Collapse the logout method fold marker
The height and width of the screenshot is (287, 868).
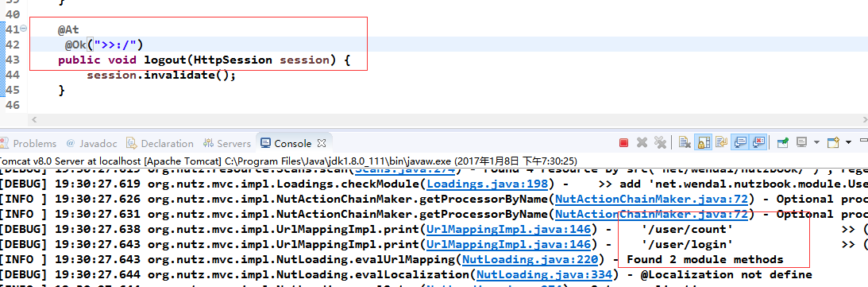pos(23,29)
